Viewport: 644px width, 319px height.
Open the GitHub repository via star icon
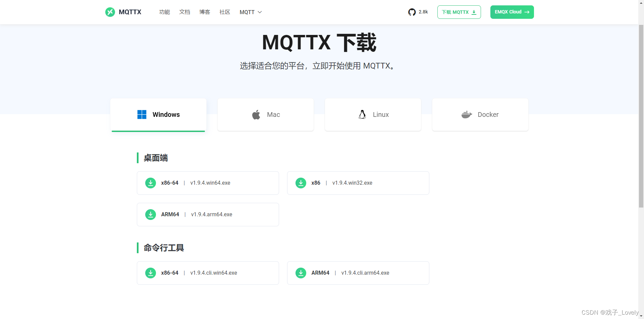[412, 12]
